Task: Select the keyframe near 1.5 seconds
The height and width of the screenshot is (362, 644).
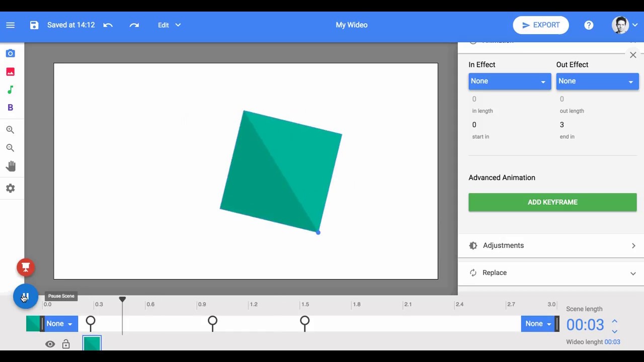Action: click(x=304, y=323)
